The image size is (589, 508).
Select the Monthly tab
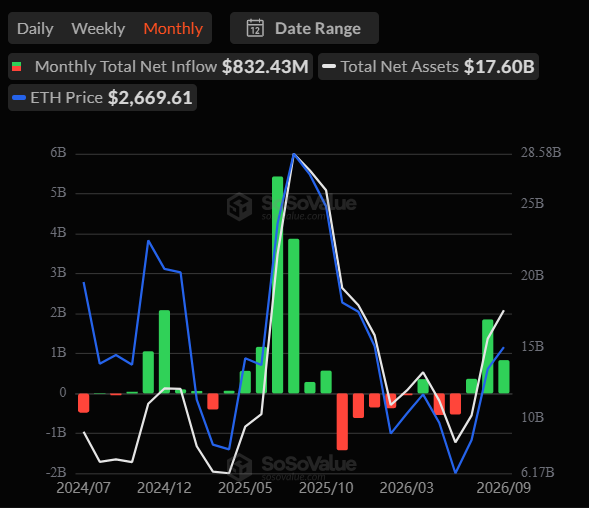coord(173,29)
